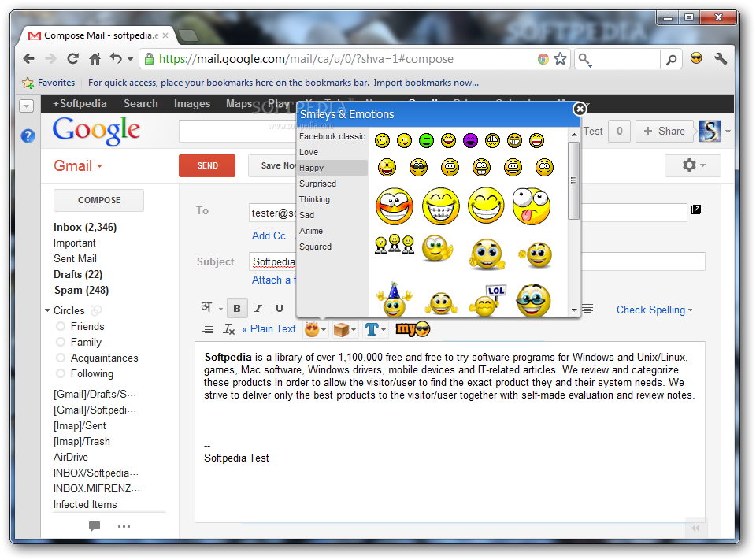Bookmark page with the star icon

[x=560, y=59]
